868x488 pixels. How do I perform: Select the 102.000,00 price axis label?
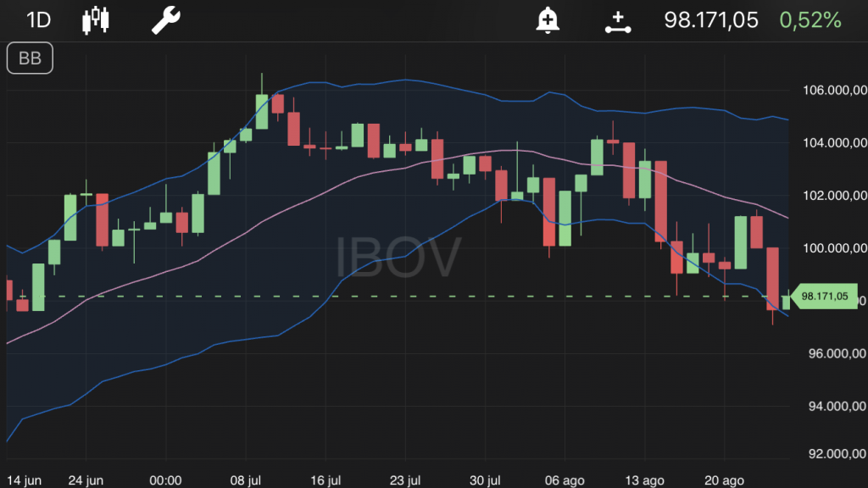(835, 196)
